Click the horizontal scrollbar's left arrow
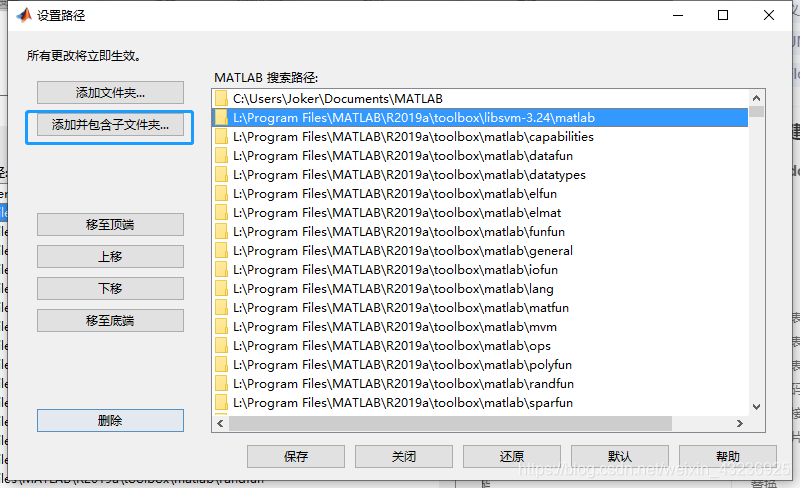800x488 pixels. point(220,423)
